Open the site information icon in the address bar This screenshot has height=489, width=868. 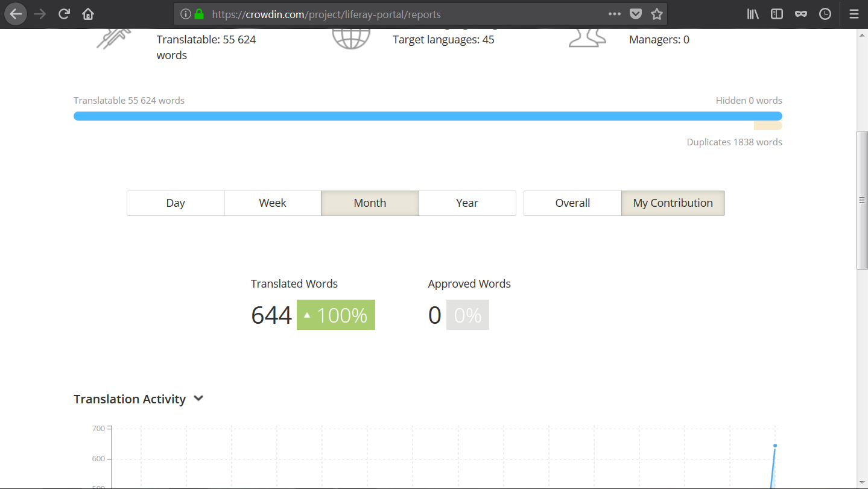[186, 14]
